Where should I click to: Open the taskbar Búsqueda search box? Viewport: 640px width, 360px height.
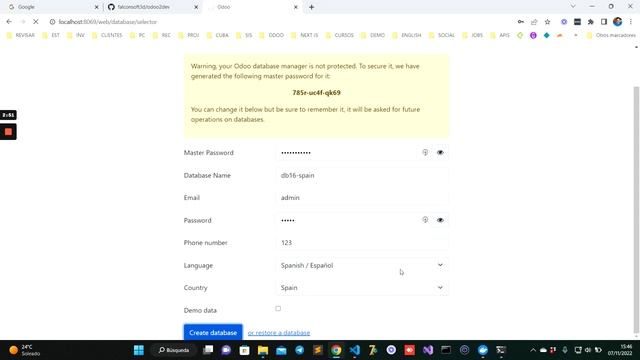(174, 350)
